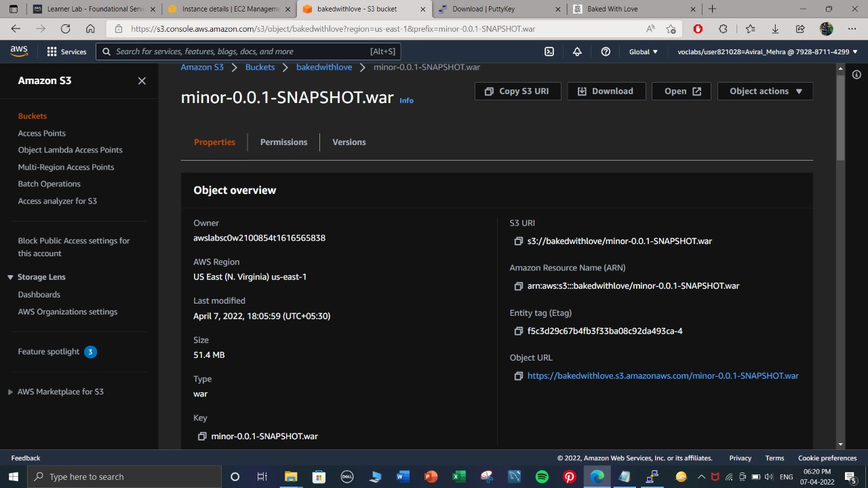Click the Download button
Image resolution: width=868 pixels, height=488 pixels.
pyautogui.click(x=605, y=91)
